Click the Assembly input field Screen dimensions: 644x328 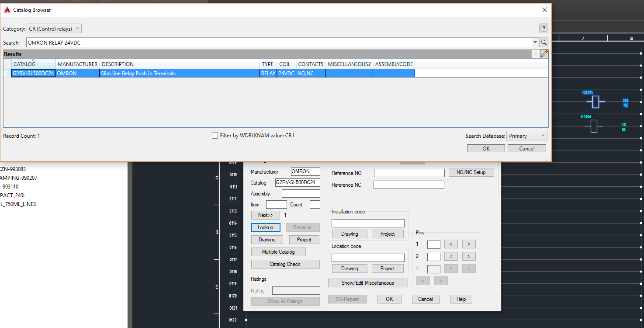301,194
